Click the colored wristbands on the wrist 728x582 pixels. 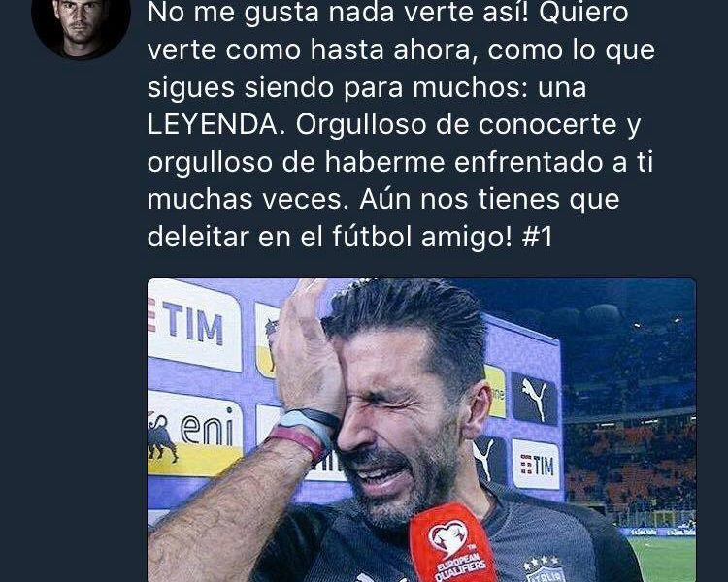(x=302, y=431)
